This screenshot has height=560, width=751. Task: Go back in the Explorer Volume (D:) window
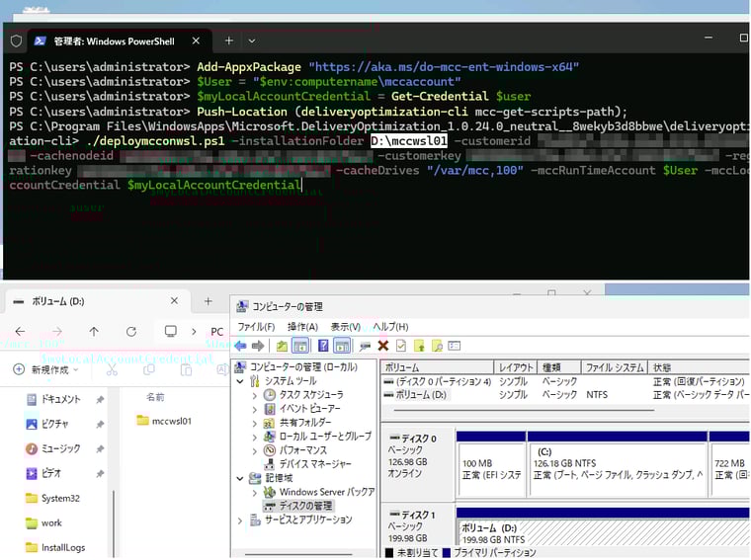(20, 331)
